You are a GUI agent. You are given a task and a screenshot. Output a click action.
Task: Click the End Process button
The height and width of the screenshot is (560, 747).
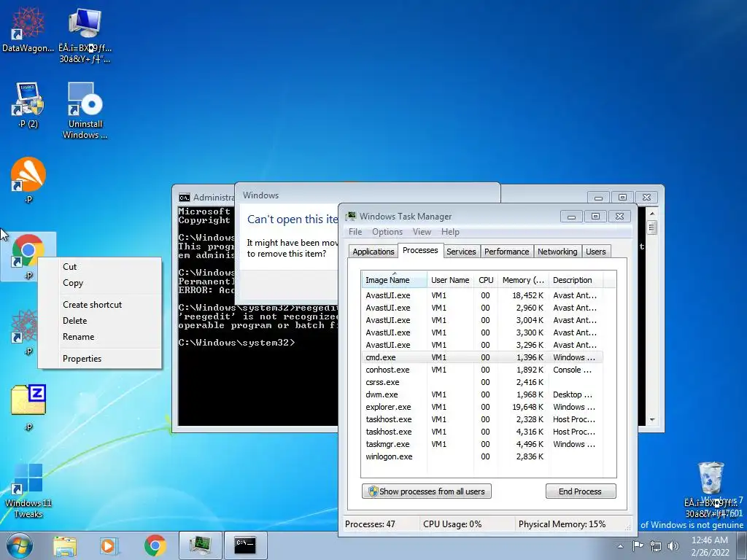(580, 491)
